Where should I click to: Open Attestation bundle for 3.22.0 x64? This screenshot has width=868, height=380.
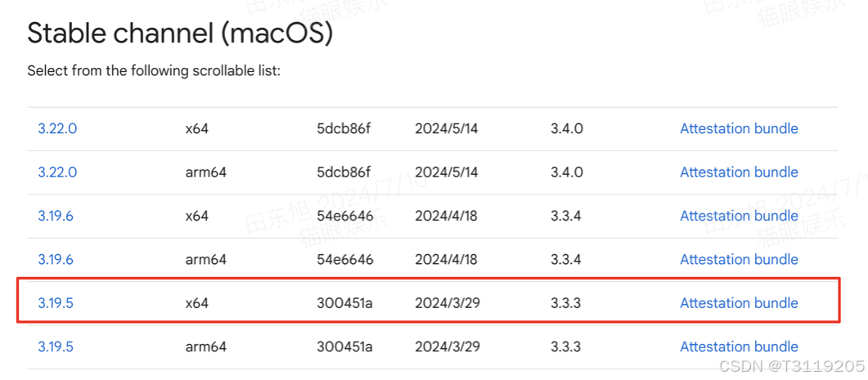click(x=739, y=129)
